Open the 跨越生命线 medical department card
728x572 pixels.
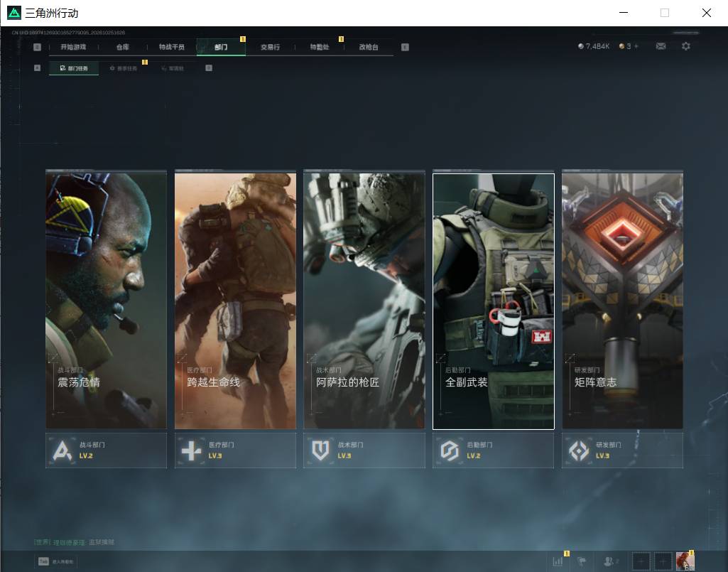[235, 301]
